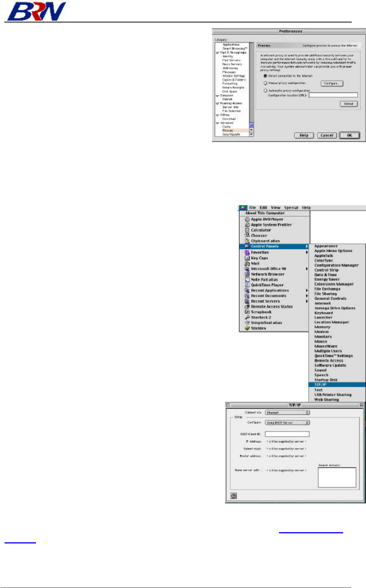Viewport: 366px width, 588px height.
Task: Click the Apple System Profiler icon
Action: point(247,225)
